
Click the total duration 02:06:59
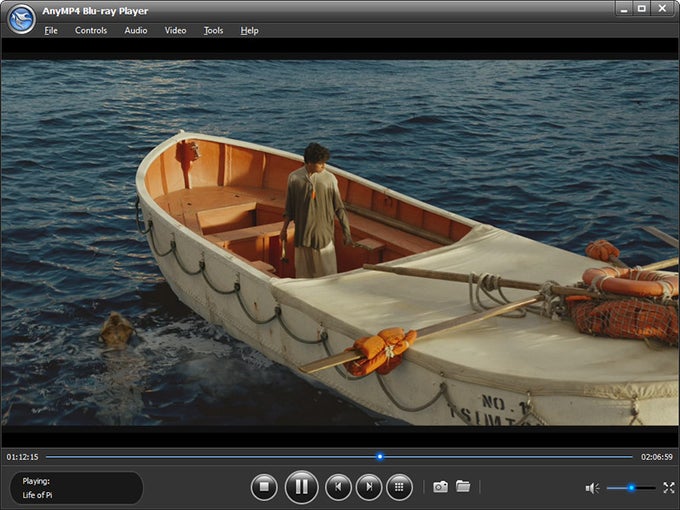pyautogui.click(x=657, y=457)
